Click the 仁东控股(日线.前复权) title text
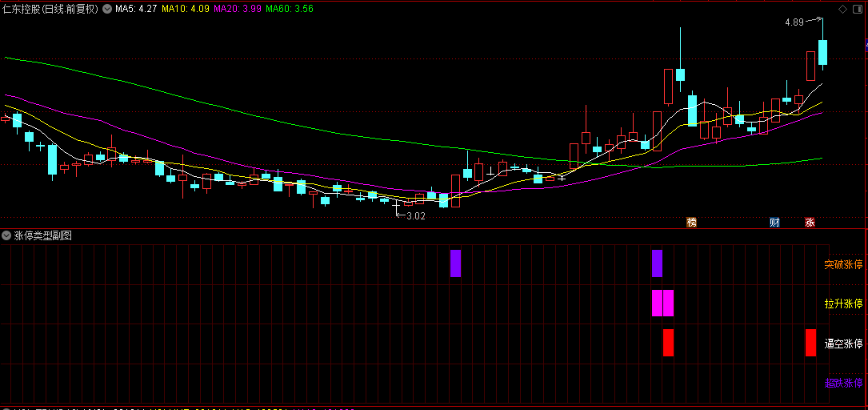The image size is (868, 410). click(50, 9)
